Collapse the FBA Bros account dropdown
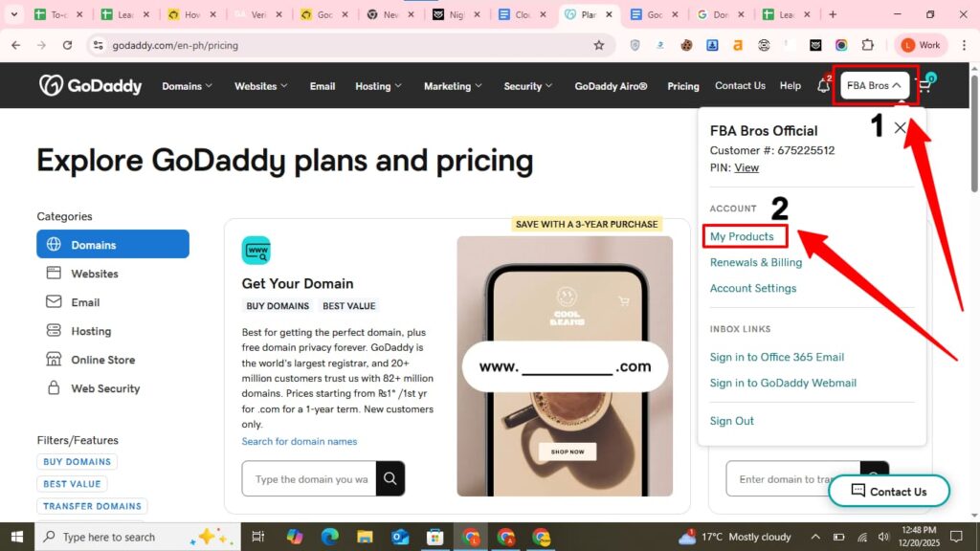This screenshot has width=980, height=551. point(875,85)
